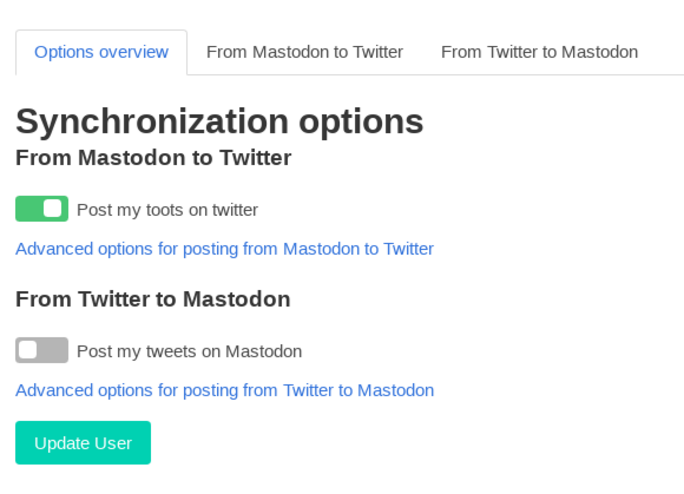Open the From Twitter to Mastodon tab
The width and height of the screenshot is (684, 494).
pyautogui.click(x=539, y=52)
